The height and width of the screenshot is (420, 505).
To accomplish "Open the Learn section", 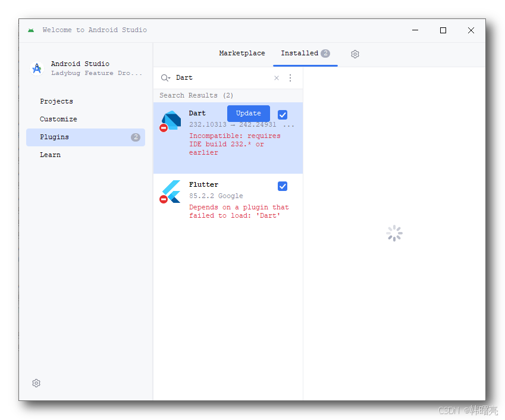I will click(50, 155).
